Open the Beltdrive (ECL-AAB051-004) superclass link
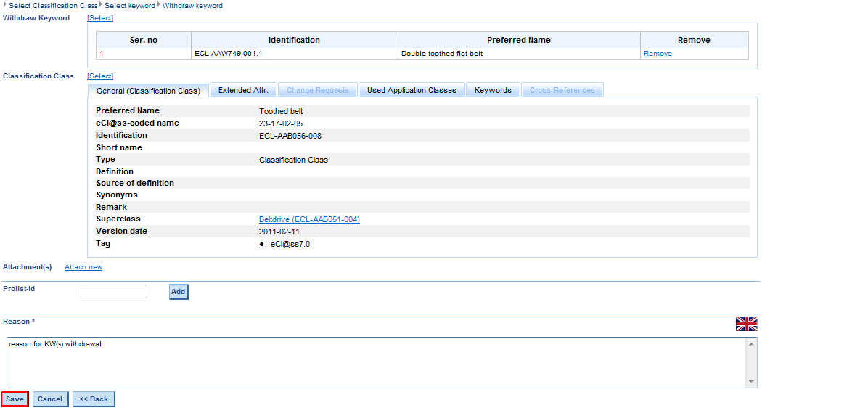 (309, 219)
